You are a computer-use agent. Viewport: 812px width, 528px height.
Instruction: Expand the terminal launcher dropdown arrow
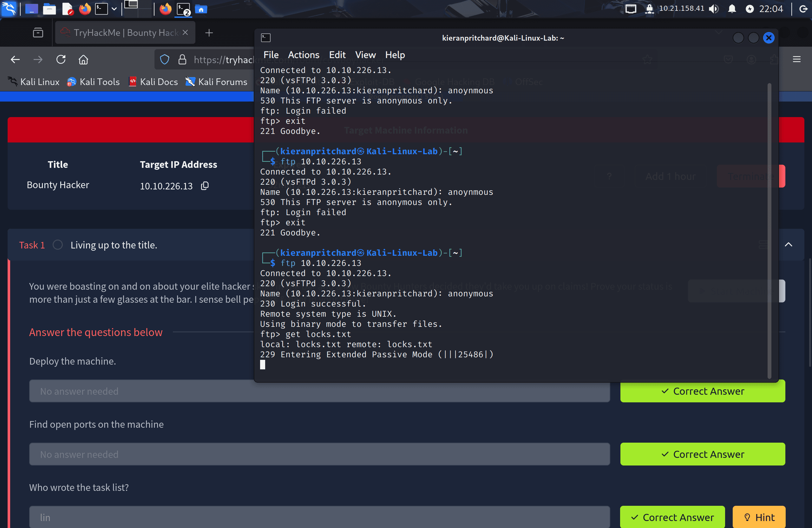point(114,9)
